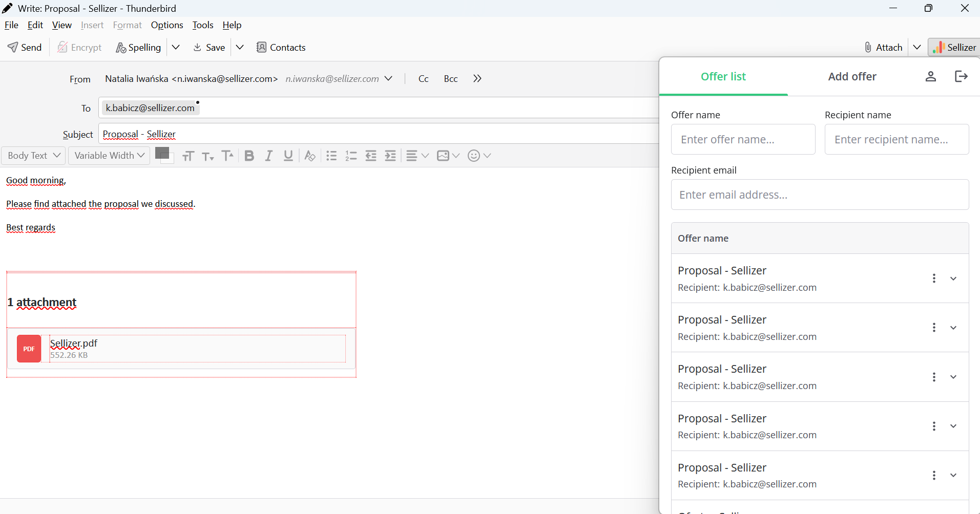Open the three-dot menu of second offer
Viewport: 980px width, 514px height.
(x=934, y=327)
